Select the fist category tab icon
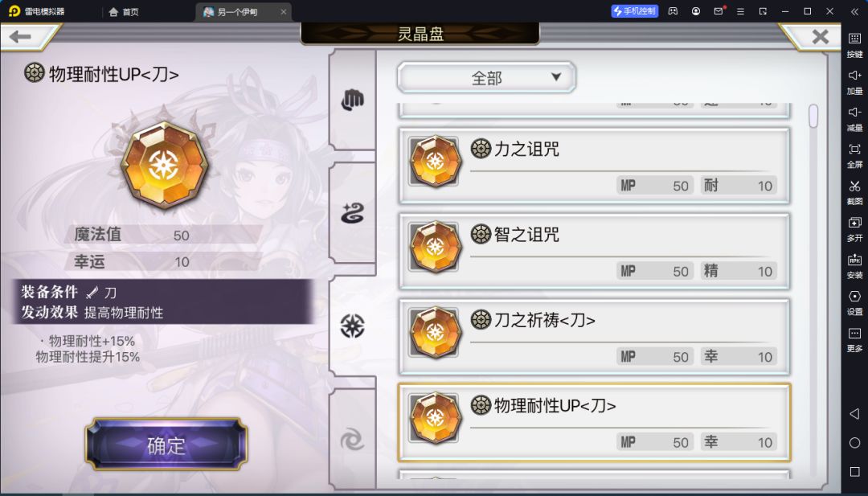Viewport: 868px width, 496px height. tap(352, 100)
